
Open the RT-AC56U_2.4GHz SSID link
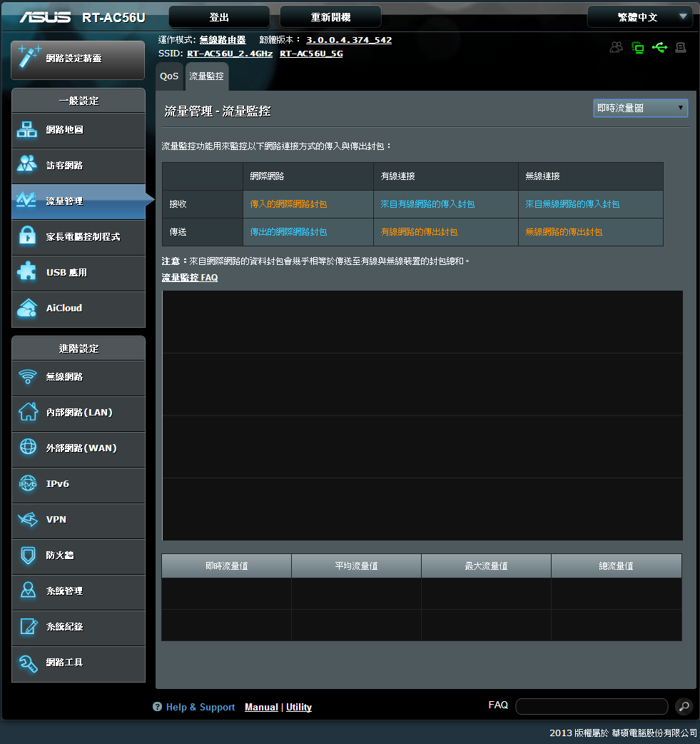[230, 54]
